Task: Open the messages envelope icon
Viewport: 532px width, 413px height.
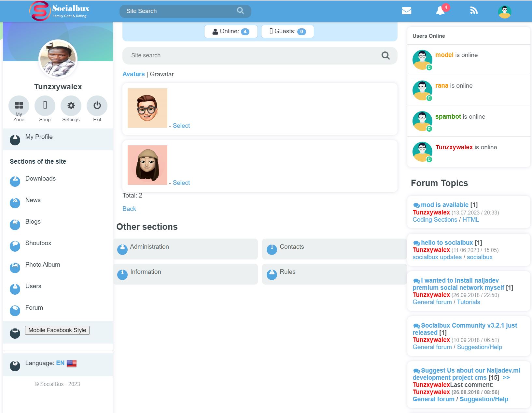Action: 406,11
